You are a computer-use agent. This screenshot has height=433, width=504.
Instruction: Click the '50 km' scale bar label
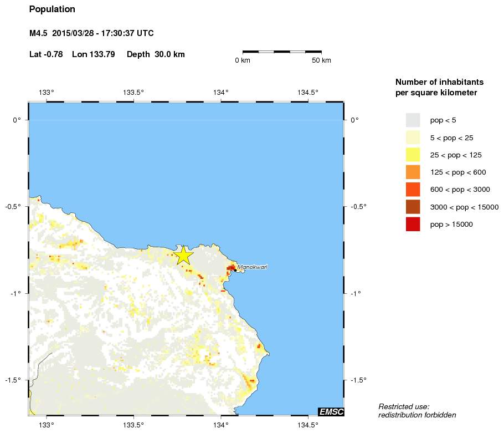point(321,60)
